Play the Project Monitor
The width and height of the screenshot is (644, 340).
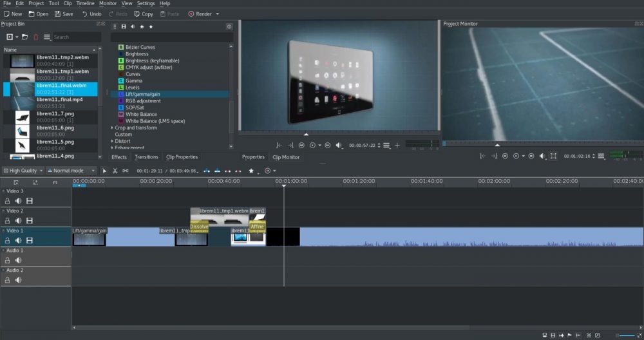[516, 156]
